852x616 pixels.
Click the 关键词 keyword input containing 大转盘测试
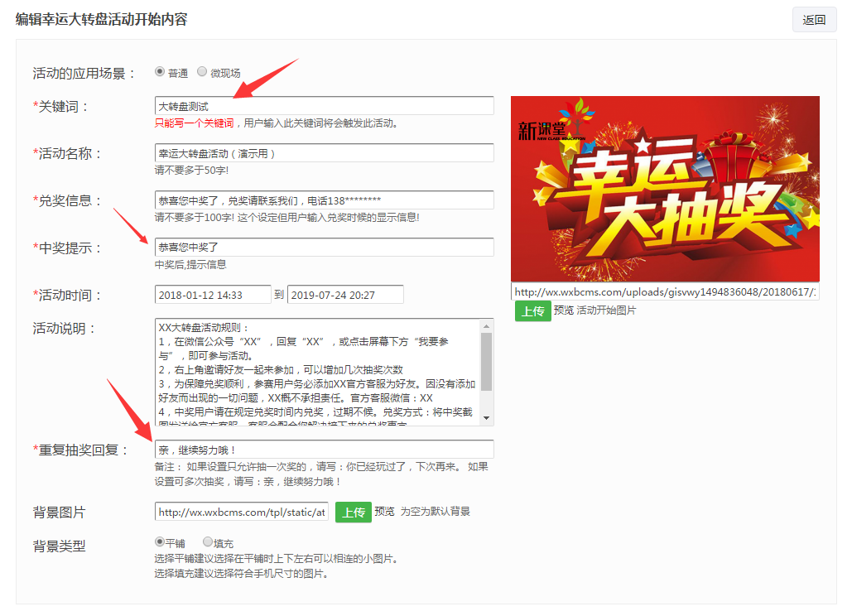(323, 107)
